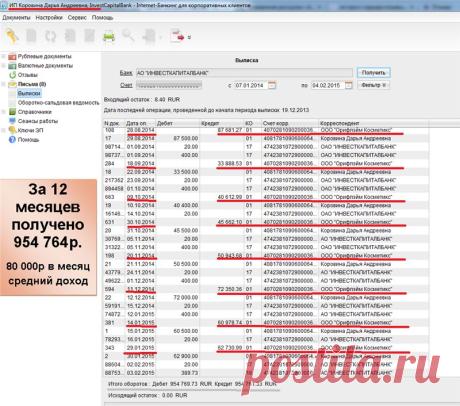Image resolution: width=460 pixels, height=406 pixels.
Task: Click the Фильтр button
Action: (x=373, y=85)
